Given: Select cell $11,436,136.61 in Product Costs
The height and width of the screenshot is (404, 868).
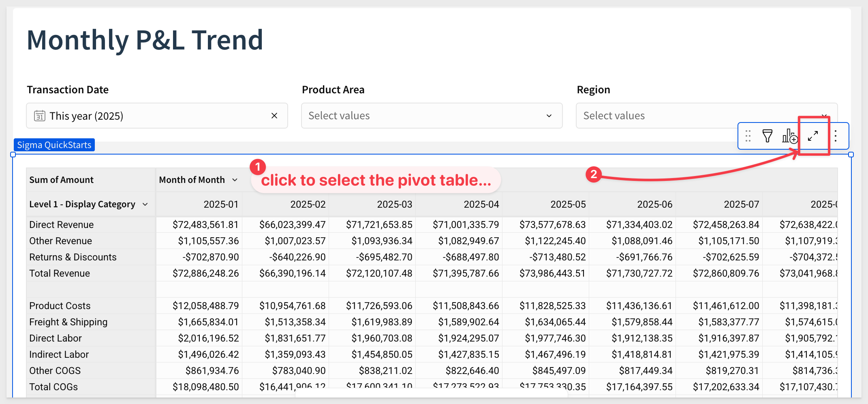Looking at the screenshot, I should 633,305.
